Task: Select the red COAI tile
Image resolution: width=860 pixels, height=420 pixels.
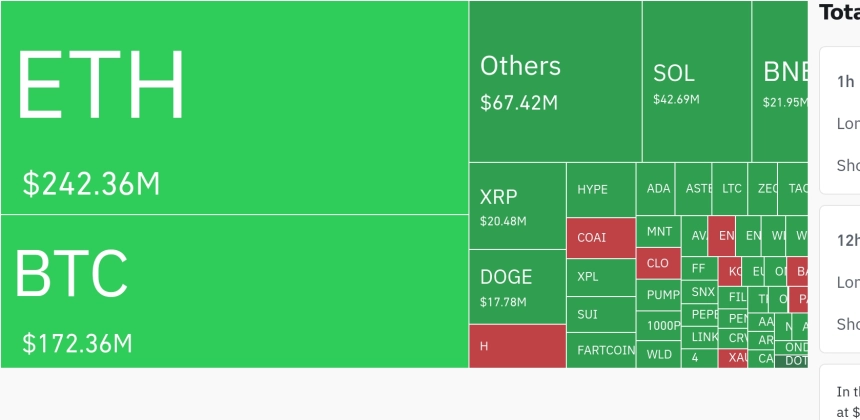Action: 601,238
